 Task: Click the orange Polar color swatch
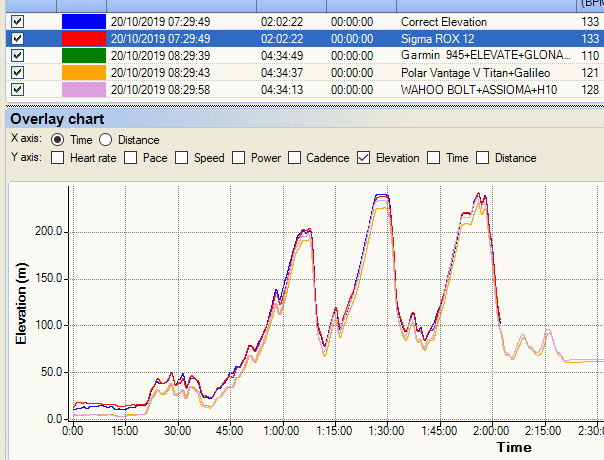82,72
